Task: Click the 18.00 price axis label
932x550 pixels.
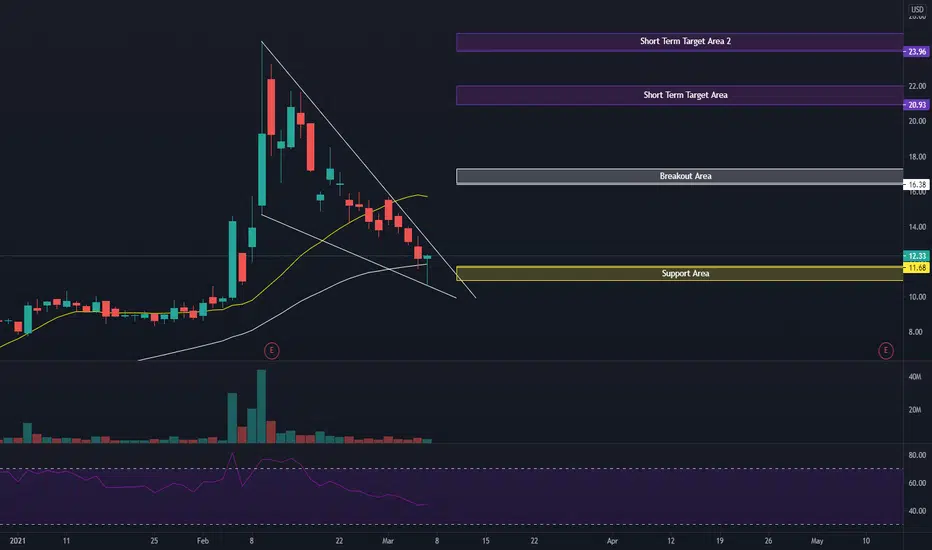Action: [x=917, y=157]
